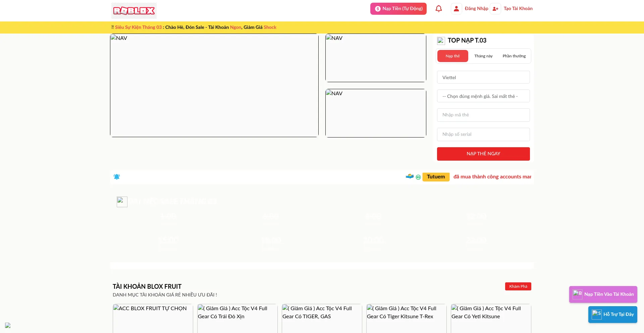
Task: Click the Roblox logo
Action: [x=134, y=11]
